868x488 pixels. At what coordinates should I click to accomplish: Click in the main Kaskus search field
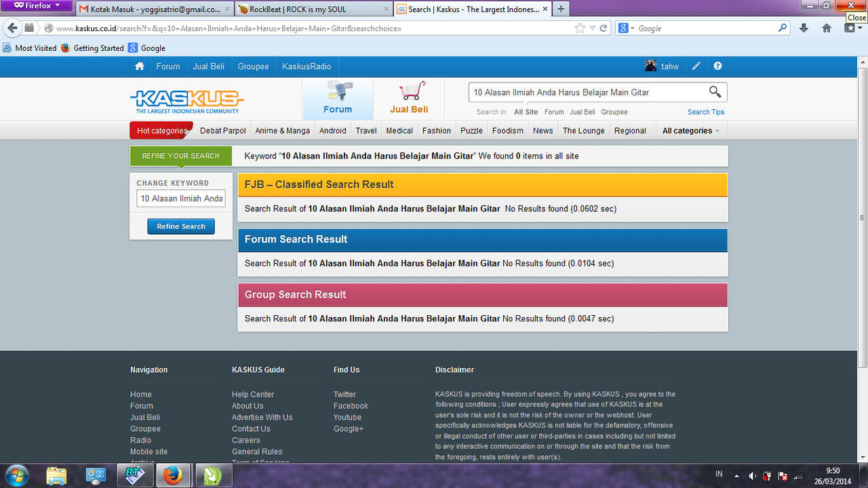click(x=587, y=92)
